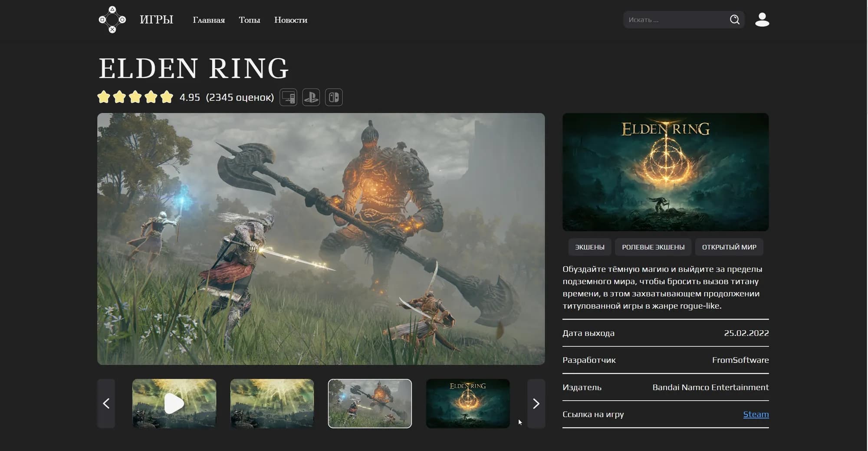Open the Steam link
The image size is (868, 451).
pos(756,414)
